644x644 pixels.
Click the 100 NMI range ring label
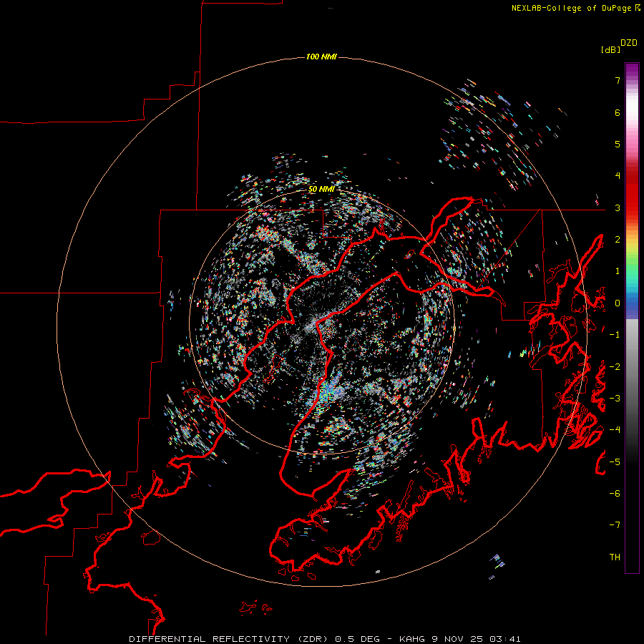(321, 57)
